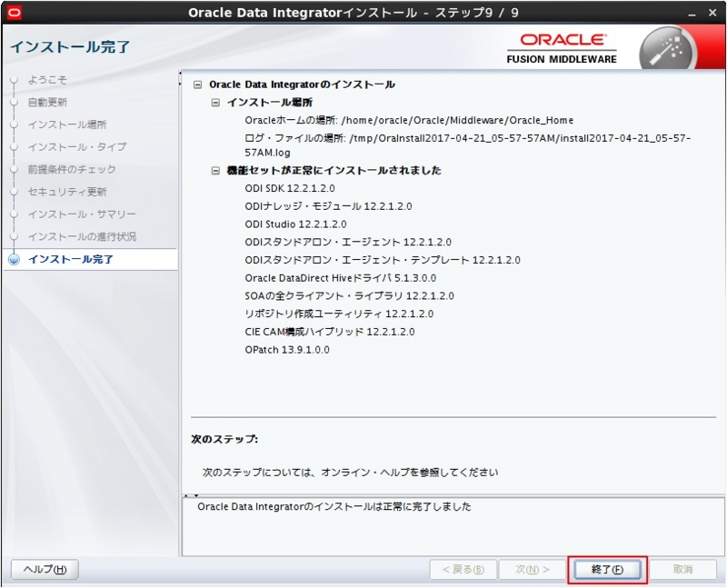Select the 自動更新 step in sidebar

tap(47, 102)
